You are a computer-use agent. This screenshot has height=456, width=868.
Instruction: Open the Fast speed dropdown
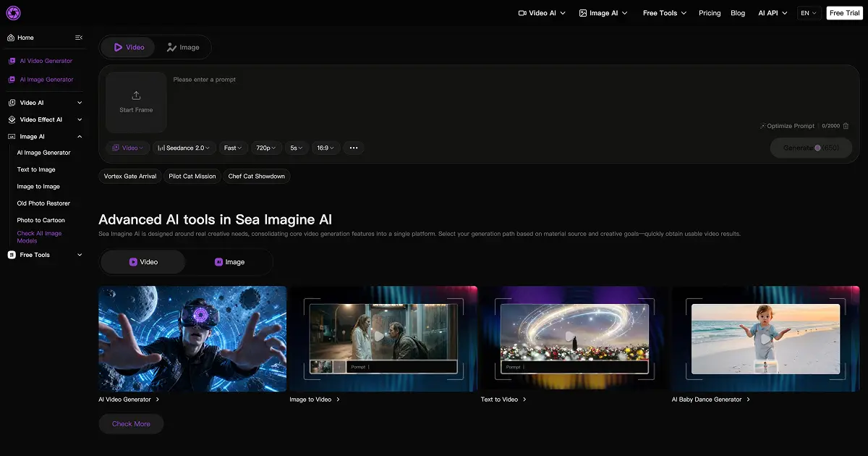[x=234, y=148]
